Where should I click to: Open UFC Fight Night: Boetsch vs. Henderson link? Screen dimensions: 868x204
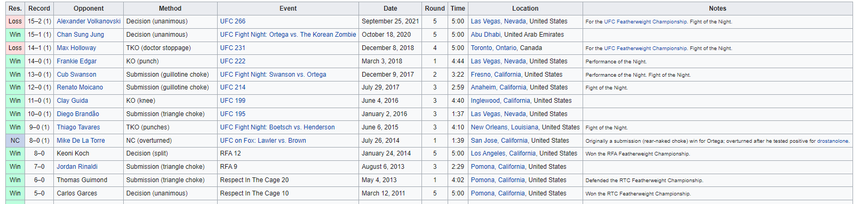pyautogui.click(x=277, y=127)
